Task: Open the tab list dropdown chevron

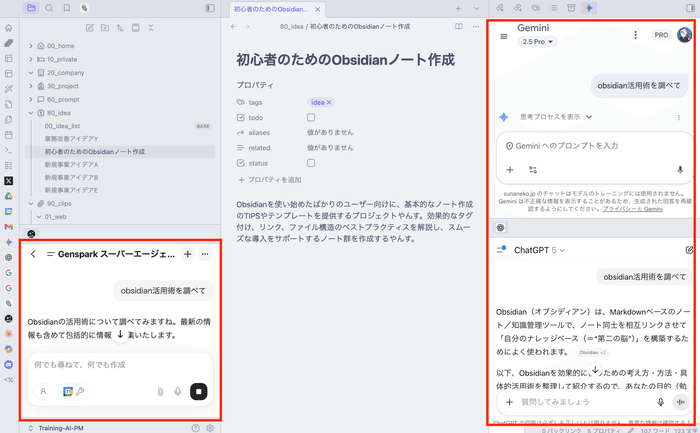Action: point(476,8)
